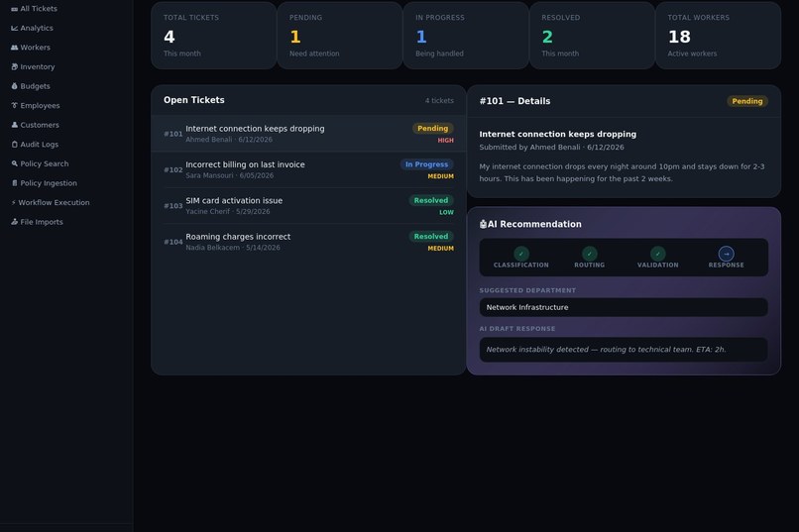
Task: Click the #101 — Details heading
Action: point(514,101)
